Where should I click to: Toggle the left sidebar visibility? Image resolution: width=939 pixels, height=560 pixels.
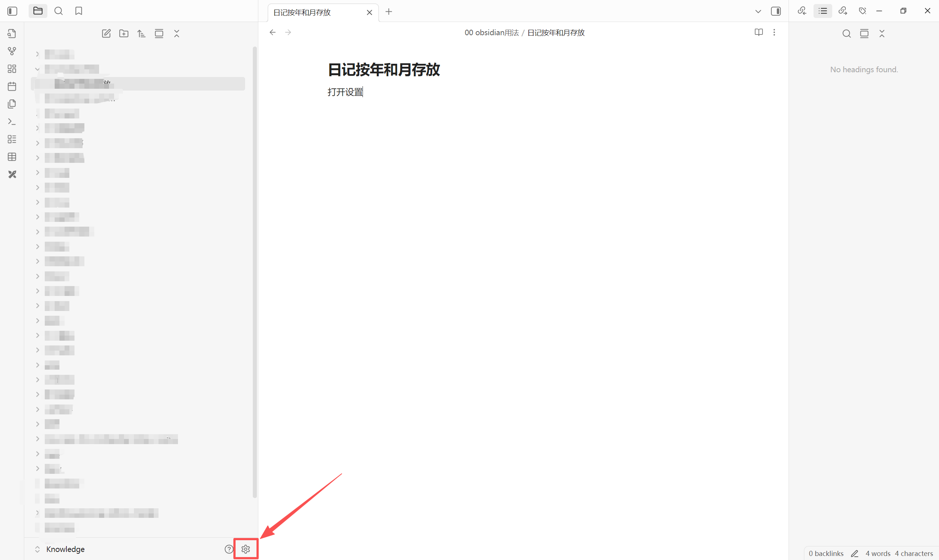12,11
